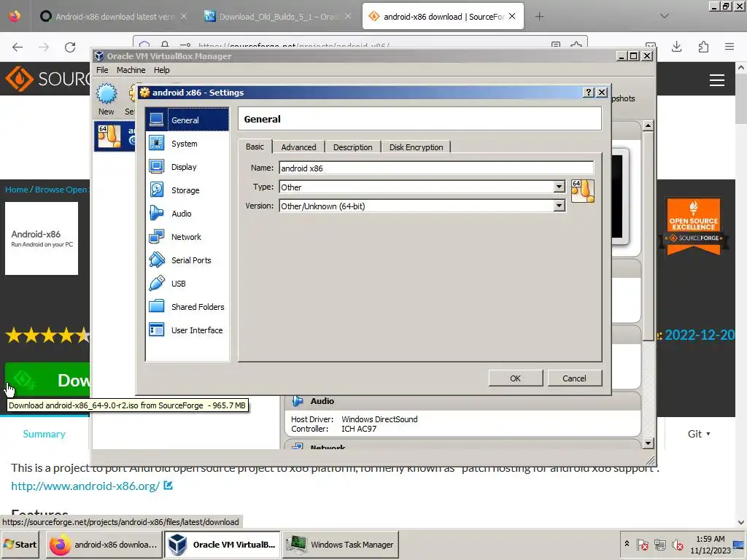
Task: Open the android-x86.org link
Action: pos(85,486)
